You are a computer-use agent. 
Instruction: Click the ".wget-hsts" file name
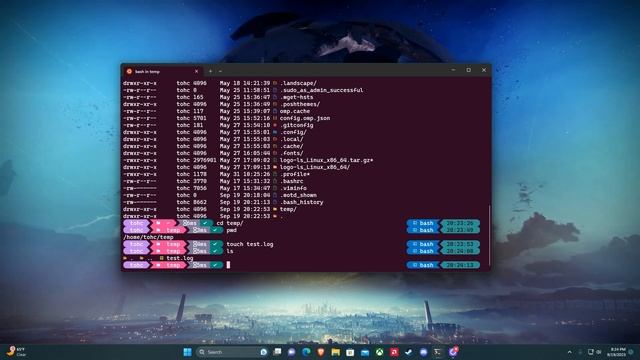coord(296,97)
